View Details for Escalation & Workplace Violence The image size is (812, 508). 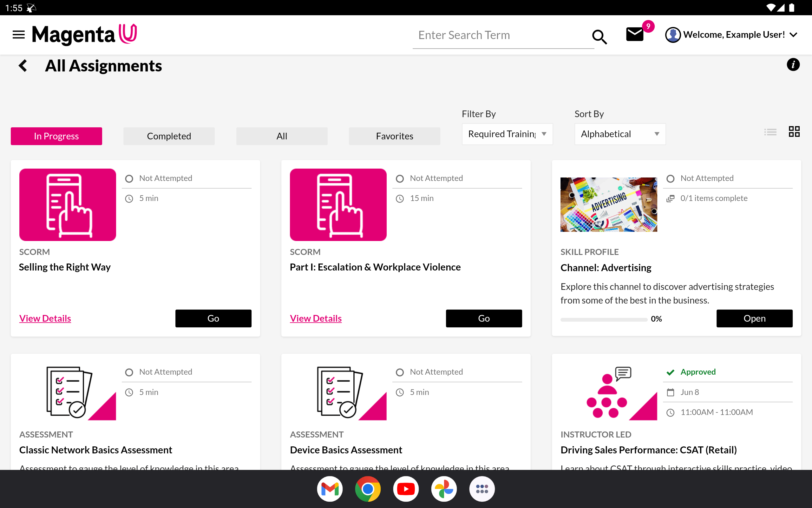(316, 318)
